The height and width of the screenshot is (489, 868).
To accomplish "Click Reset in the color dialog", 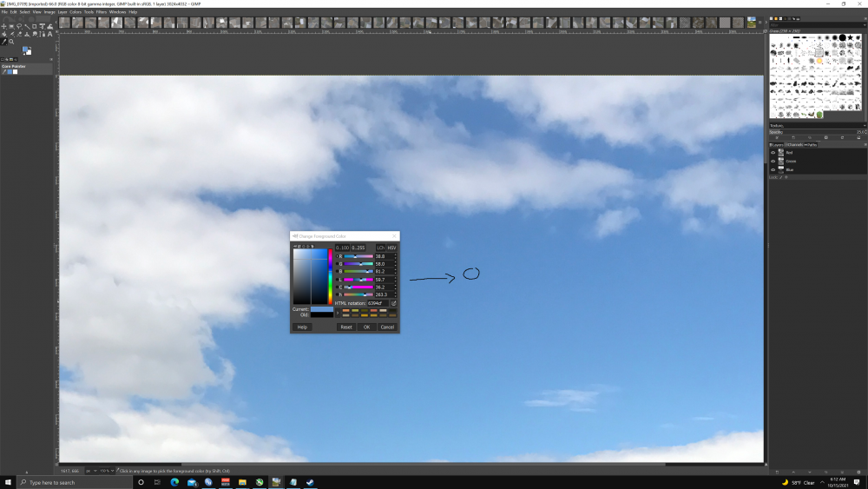I will pyautogui.click(x=346, y=327).
